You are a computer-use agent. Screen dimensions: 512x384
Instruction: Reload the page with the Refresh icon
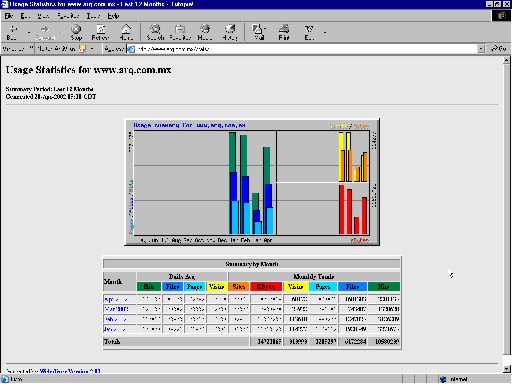101,32
